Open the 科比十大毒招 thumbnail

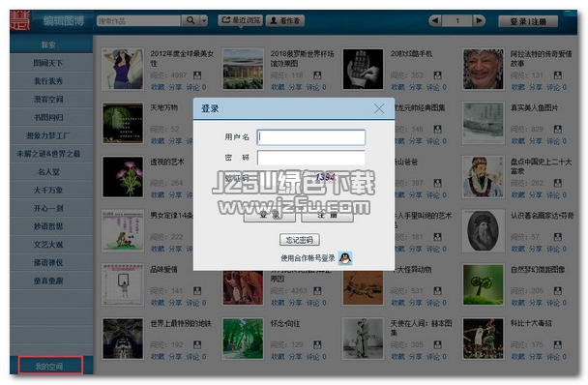(x=483, y=339)
